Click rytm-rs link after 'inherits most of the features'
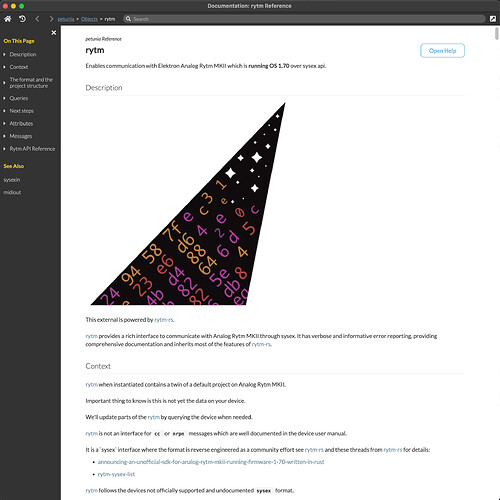The height and width of the screenshot is (500, 500). click(261, 344)
